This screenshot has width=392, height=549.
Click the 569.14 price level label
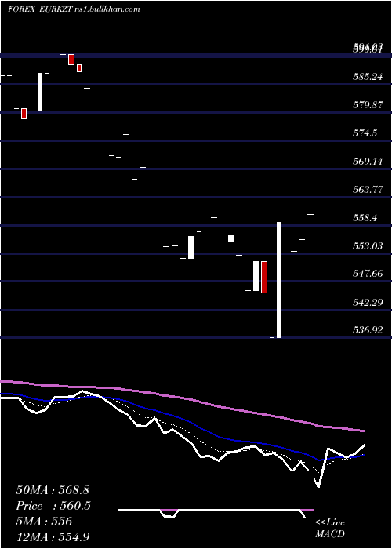coord(368,162)
